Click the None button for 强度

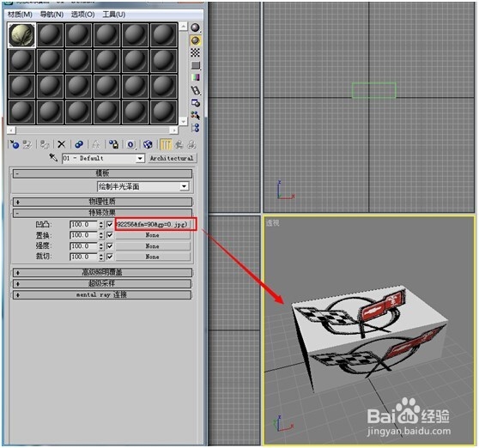[x=153, y=245]
